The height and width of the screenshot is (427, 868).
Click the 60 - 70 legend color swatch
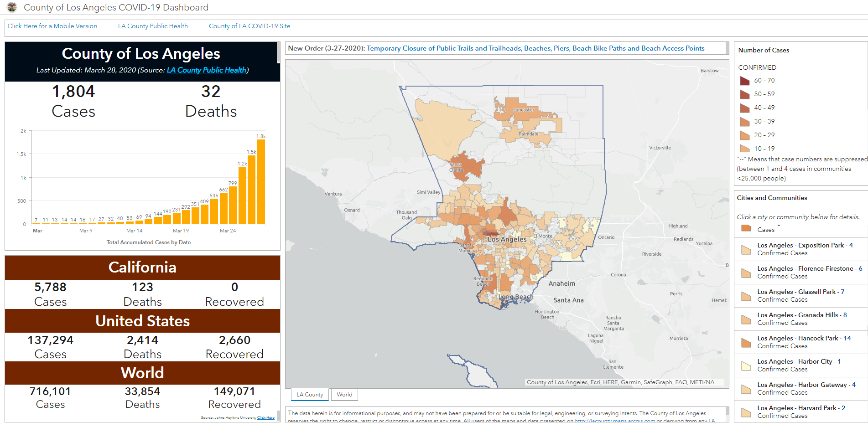(745, 81)
